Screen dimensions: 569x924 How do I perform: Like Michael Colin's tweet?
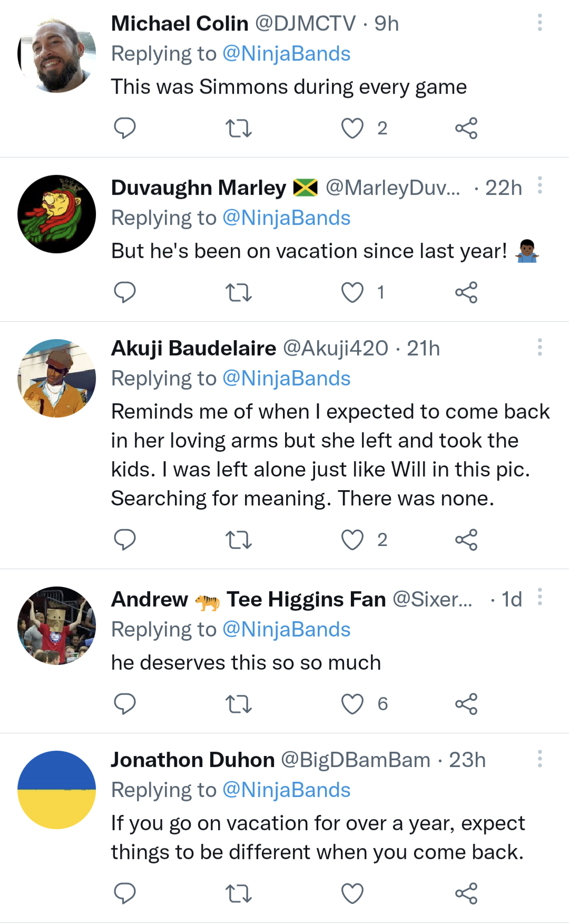point(352,128)
